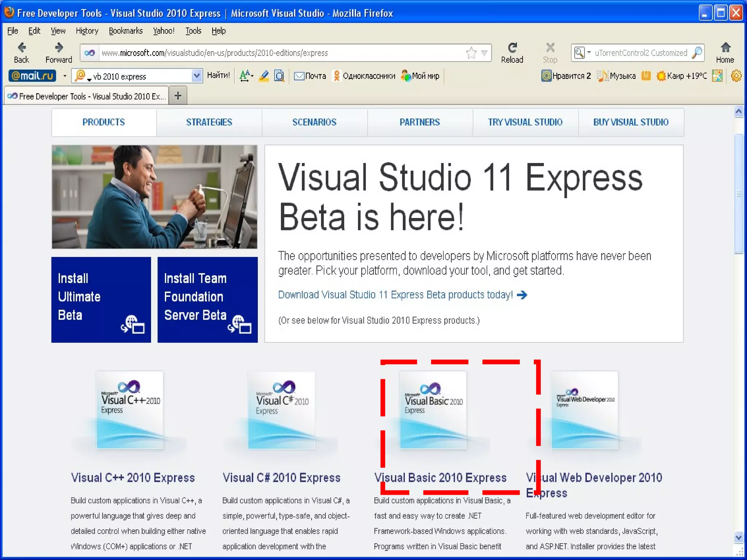Open URL history dropdown arrow

pos(484,53)
